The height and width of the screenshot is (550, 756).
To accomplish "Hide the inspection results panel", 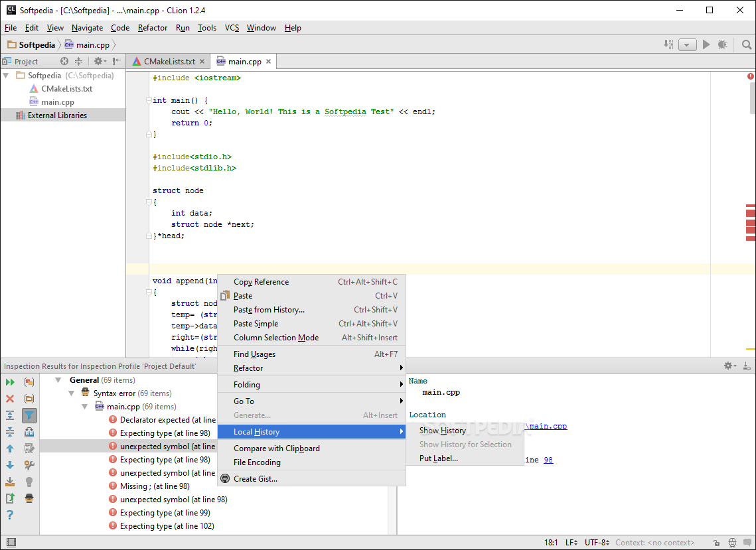I will coord(747,366).
